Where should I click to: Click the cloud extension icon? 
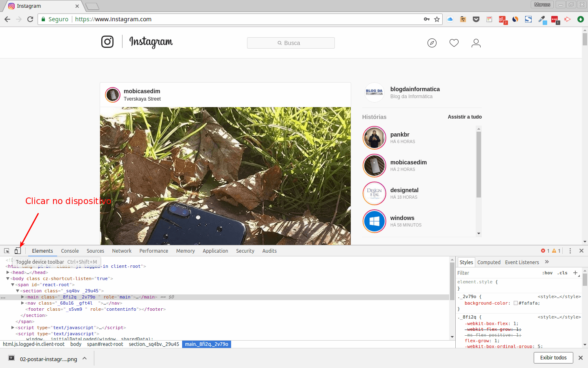450,19
